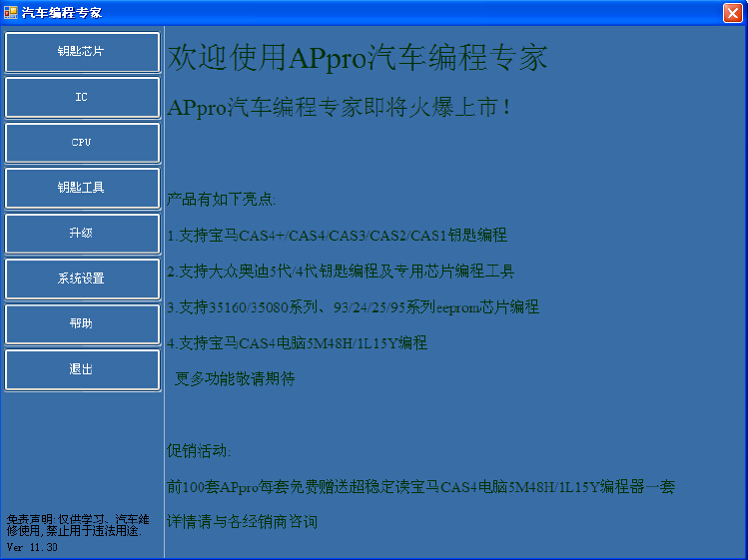
Task: Click the app icon in title bar
Action: pyautogui.click(x=11, y=12)
